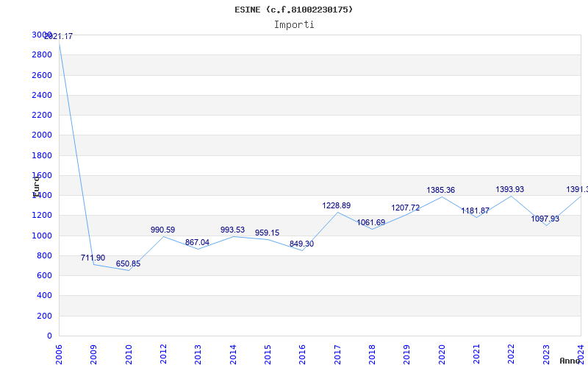Viewport: 588px width, 368px height.
Task: Click the 600 y-axis tick label
Action: click(x=44, y=275)
